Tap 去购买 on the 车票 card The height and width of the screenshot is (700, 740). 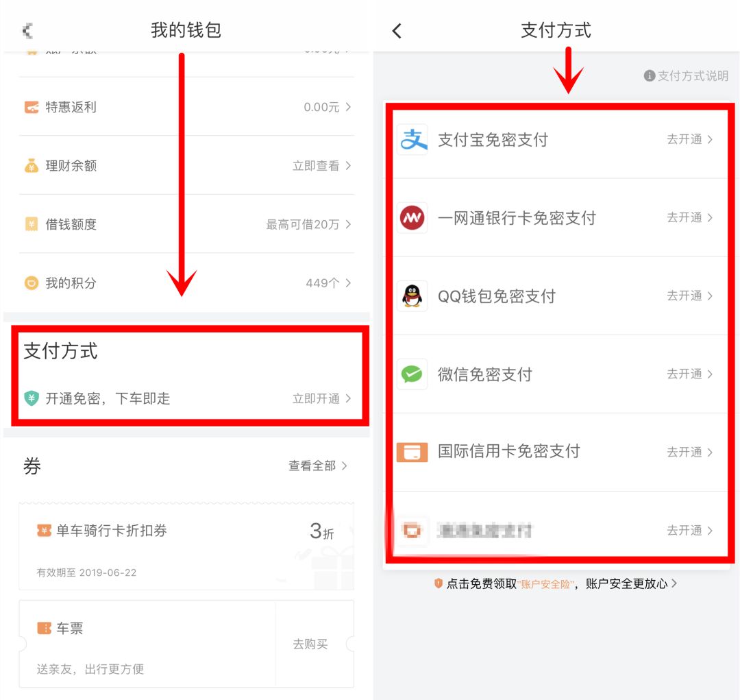pyautogui.click(x=310, y=644)
